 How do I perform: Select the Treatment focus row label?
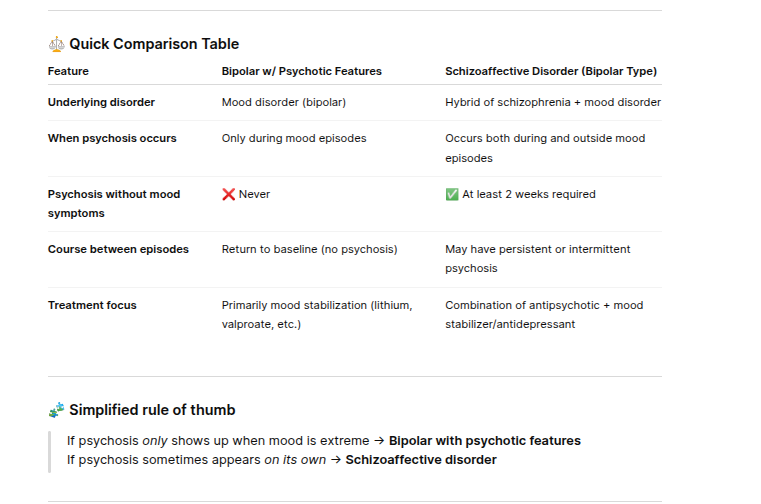coord(92,305)
